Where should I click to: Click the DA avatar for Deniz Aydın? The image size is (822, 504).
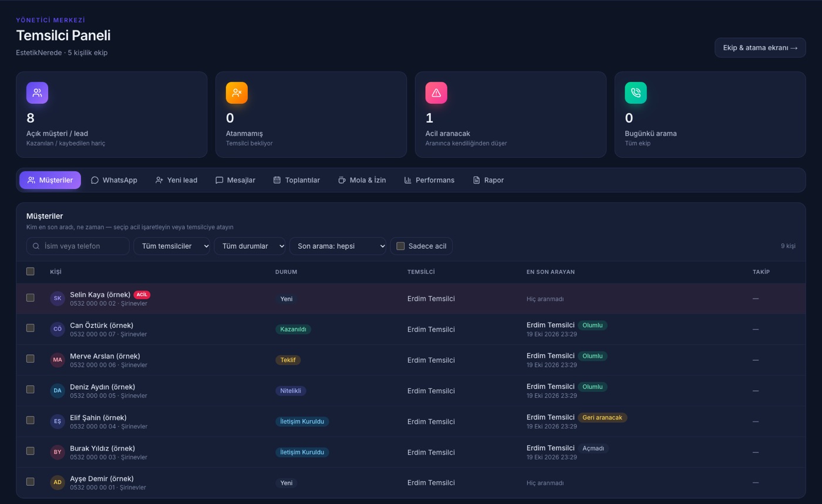pyautogui.click(x=58, y=391)
